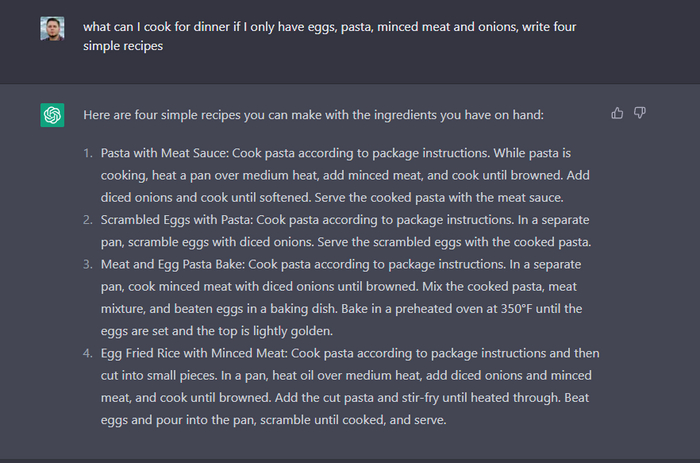This screenshot has height=463, width=700.
Task: Click 'simple recipes' in the user's message
Action: coord(125,46)
